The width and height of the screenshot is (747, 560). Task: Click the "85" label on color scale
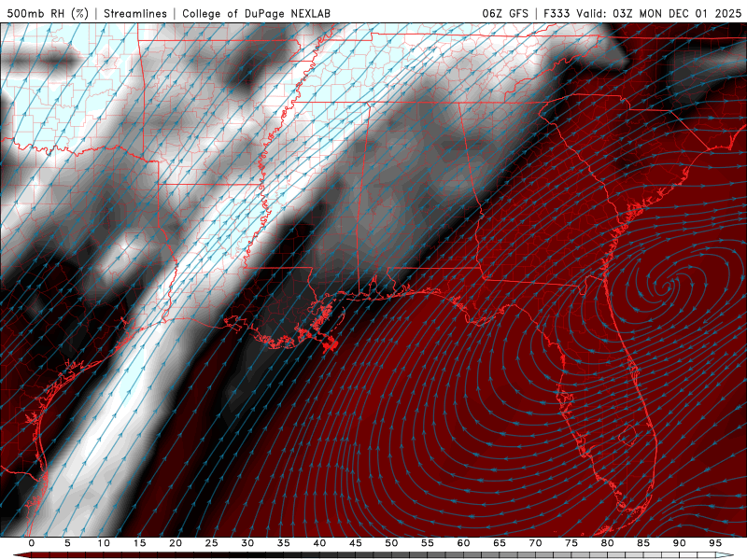coord(643,543)
